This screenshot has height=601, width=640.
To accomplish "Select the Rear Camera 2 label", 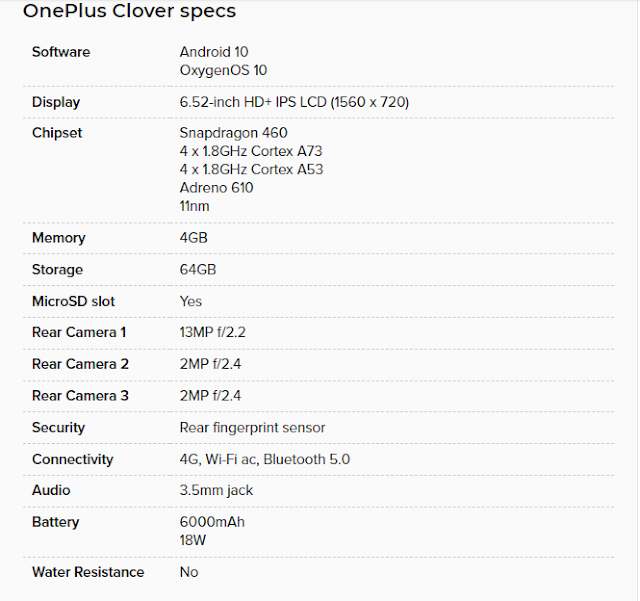I will pos(80,364).
